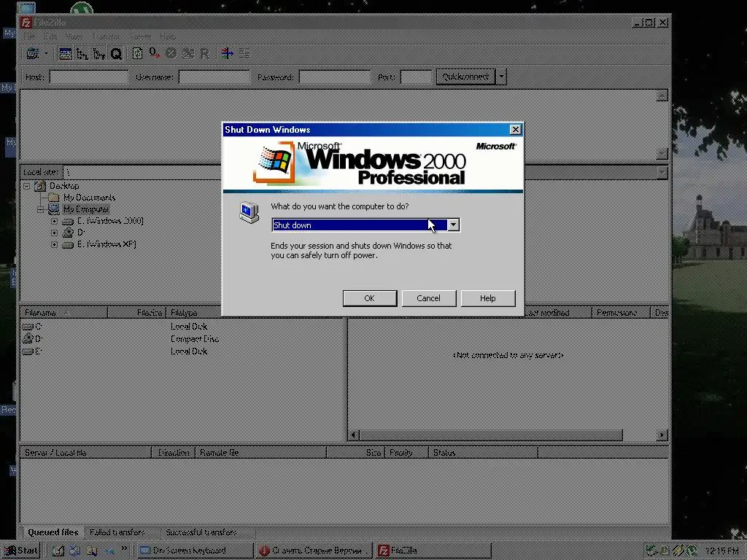This screenshot has width=747, height=560.
Task: Switch to the Queued files tab
Action: pyautogui.click(x=53, y=532)
